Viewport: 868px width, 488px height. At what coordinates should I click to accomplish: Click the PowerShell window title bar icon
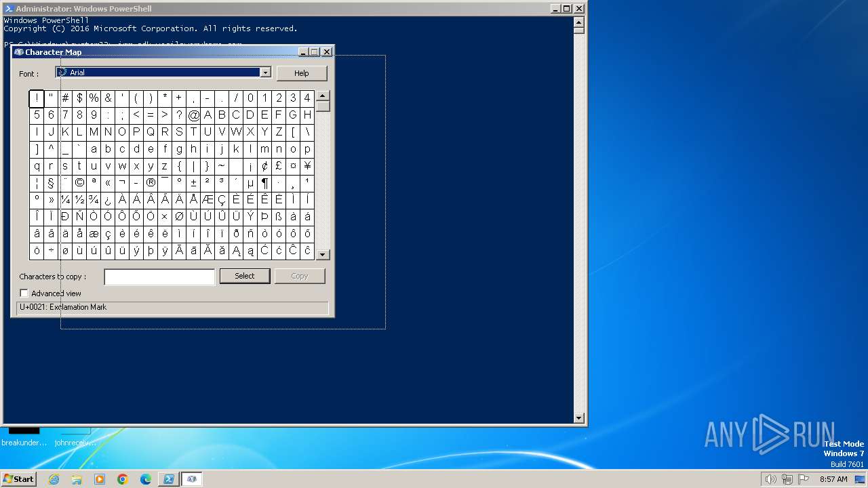pyautogui.click(x=9, y=9)
